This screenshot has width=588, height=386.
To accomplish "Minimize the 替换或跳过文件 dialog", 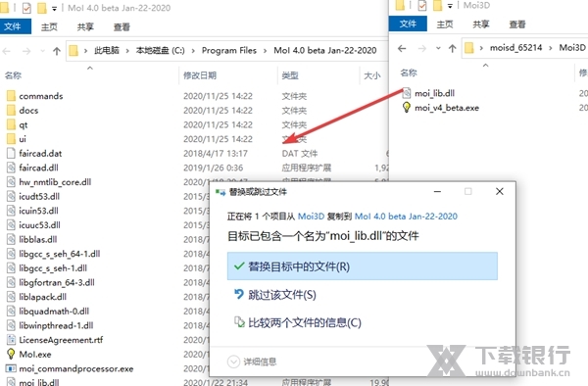I will (x=437, y=191).
